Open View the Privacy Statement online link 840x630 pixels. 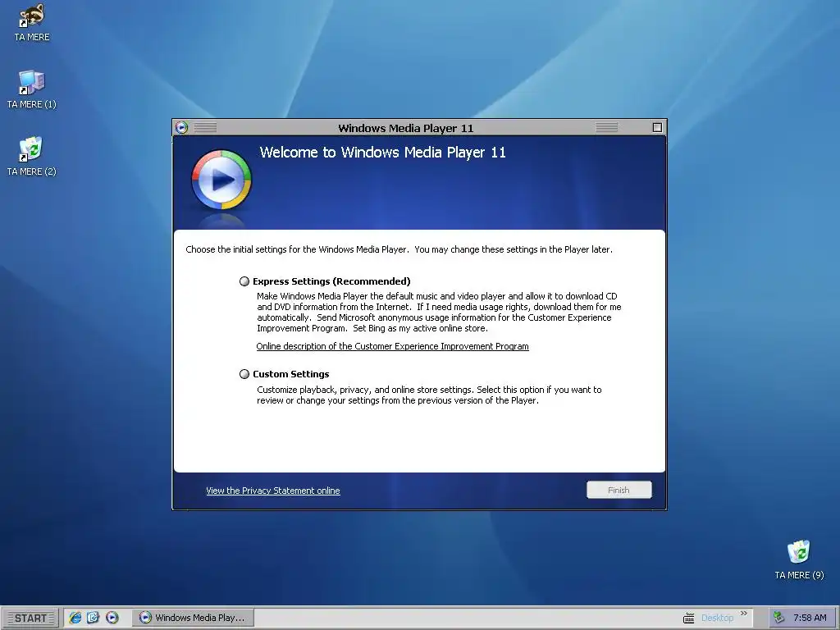click(272, 491)
